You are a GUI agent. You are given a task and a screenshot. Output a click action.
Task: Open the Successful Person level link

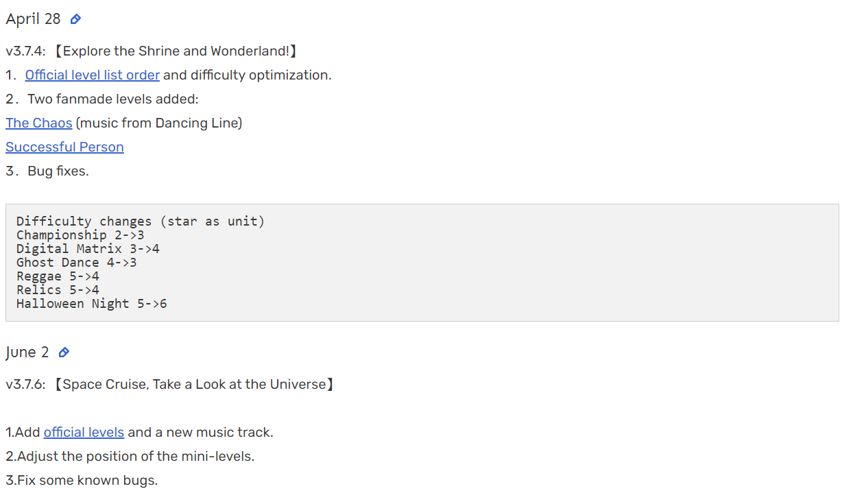tap(64, 147)
